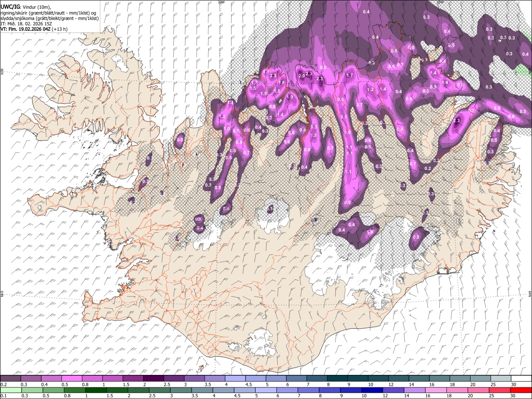Click the 1.9 precipitation value on map
Viewport: 532px width, 399px height.
290,97
